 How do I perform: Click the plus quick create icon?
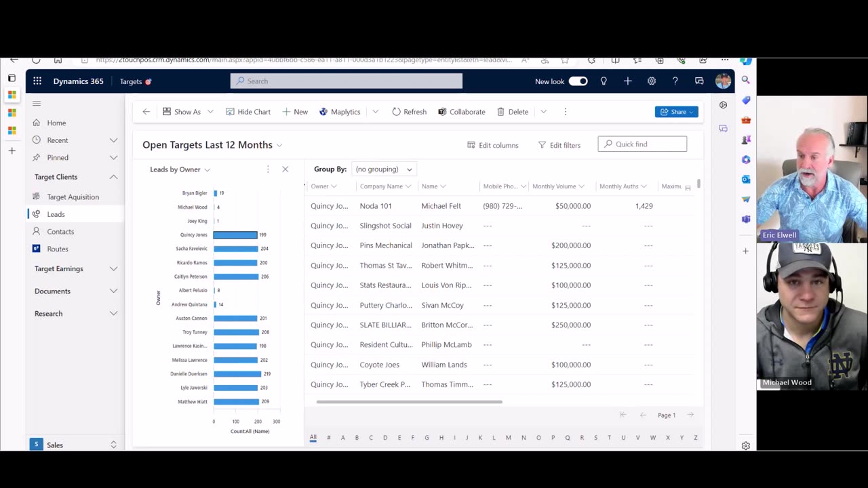[x=628, y=81]
